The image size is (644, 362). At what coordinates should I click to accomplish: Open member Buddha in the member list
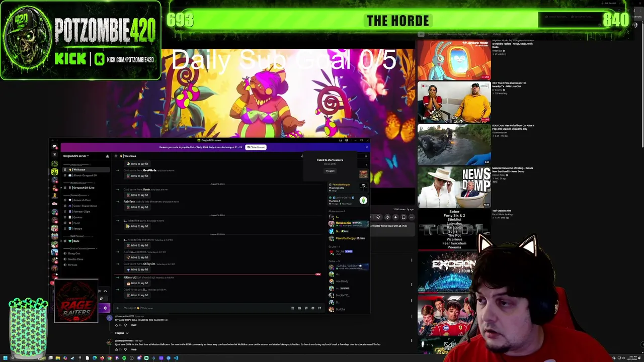tap(348, 309)
